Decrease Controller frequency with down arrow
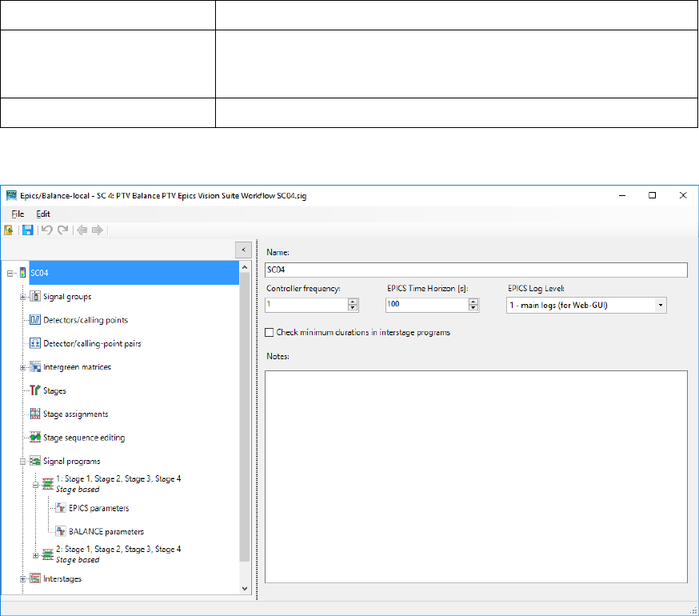This screenshot has height=616, width=699. [353, 308]
